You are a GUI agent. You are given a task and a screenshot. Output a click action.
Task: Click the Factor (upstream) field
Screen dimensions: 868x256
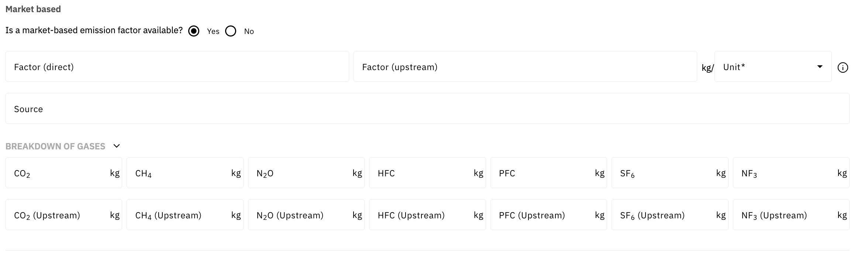[x=525, y=67]
